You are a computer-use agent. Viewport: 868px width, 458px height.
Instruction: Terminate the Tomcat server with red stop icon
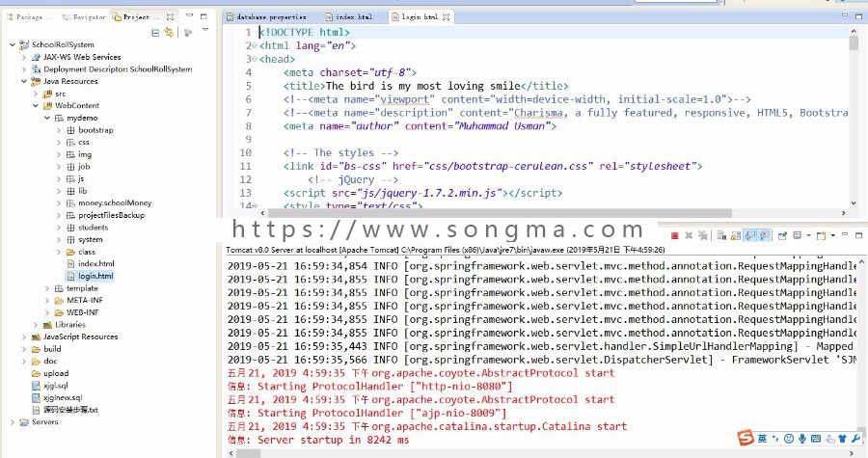click(x=675, y=235)
